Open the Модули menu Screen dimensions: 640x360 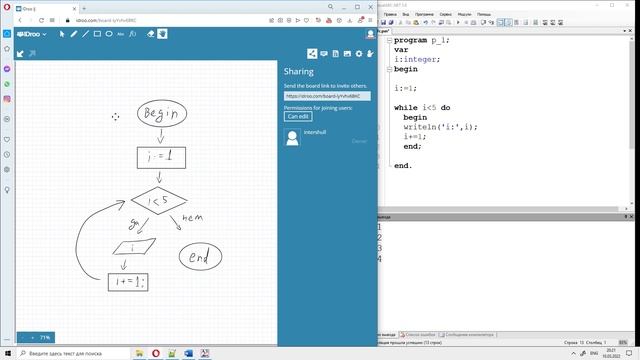[464, 14]
